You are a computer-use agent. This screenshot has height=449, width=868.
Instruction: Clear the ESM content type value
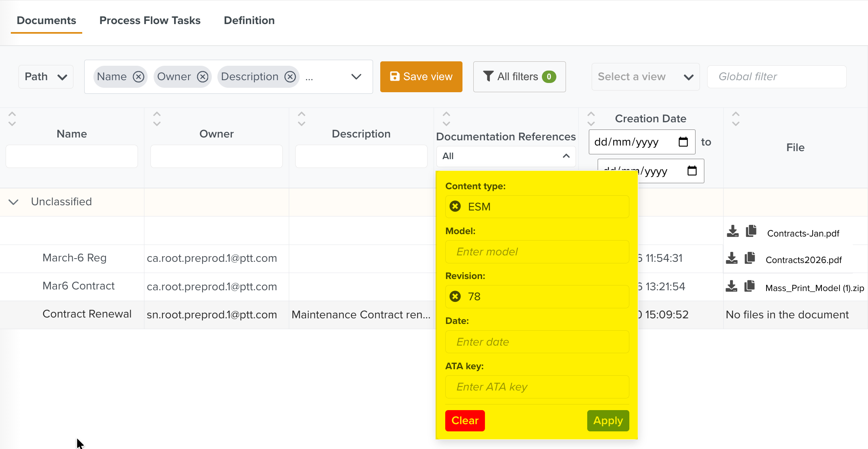(x=455, y=206)
